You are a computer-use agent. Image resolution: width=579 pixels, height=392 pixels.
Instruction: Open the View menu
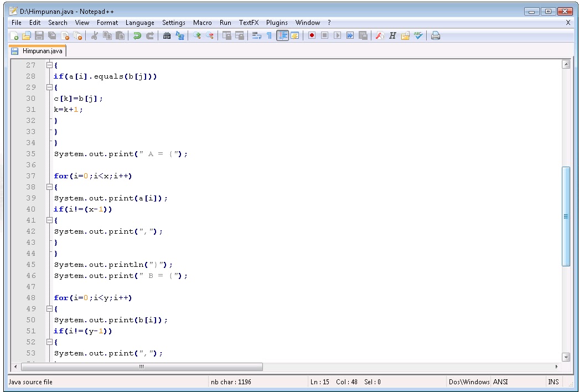[x=82, y=23]
